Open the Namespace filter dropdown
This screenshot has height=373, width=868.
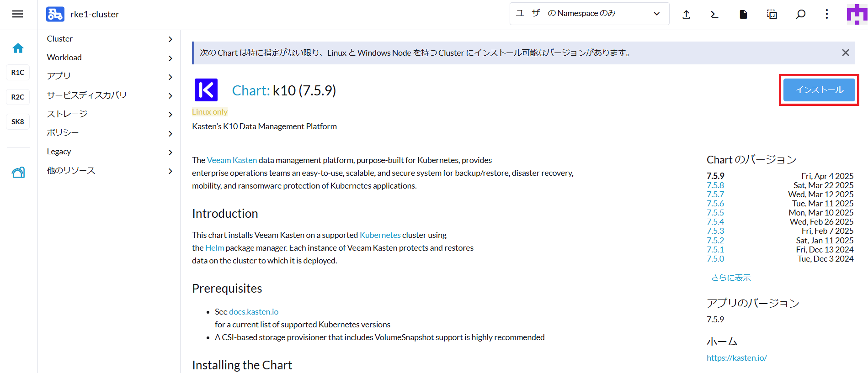(x=589, y=14)
